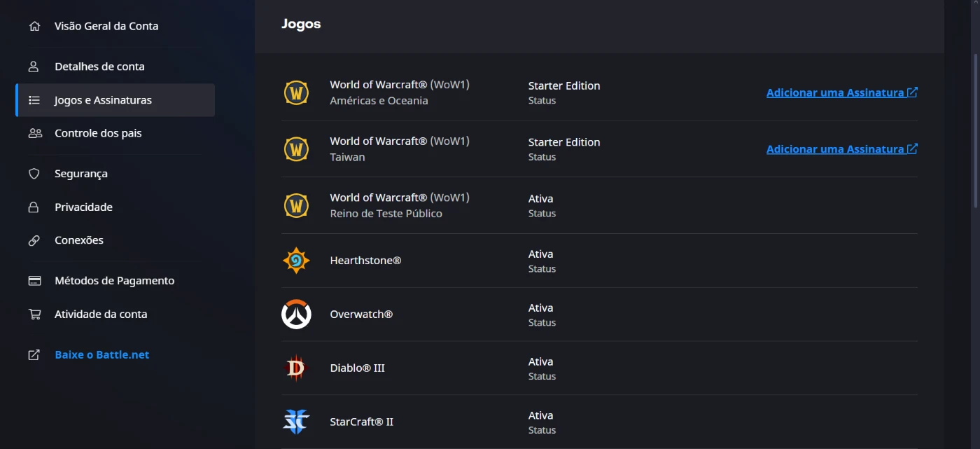Select Jogos e Assinaturas in sidebar
The image size is (980, 449).
click(x=103, y=100)
